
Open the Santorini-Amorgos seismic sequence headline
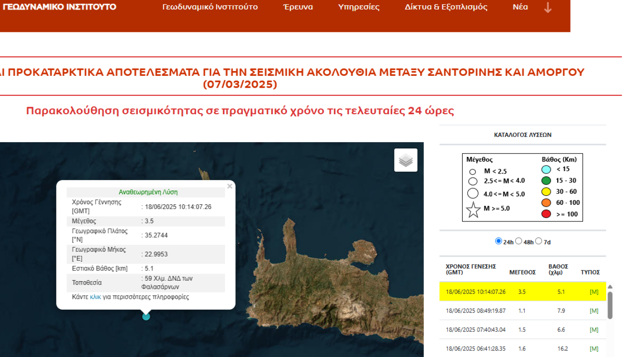pyautogui.click(x=293, y=78)
